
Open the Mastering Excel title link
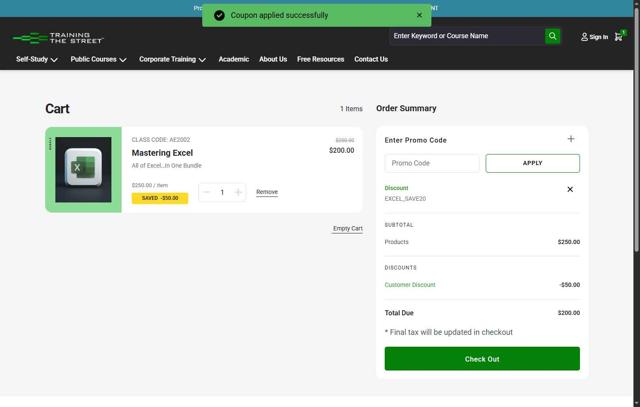click(162, 153)
